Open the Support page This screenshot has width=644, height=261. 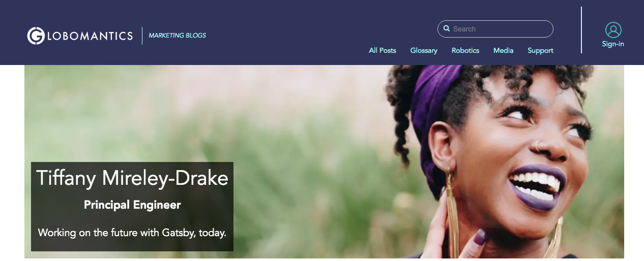pos(540,50)
